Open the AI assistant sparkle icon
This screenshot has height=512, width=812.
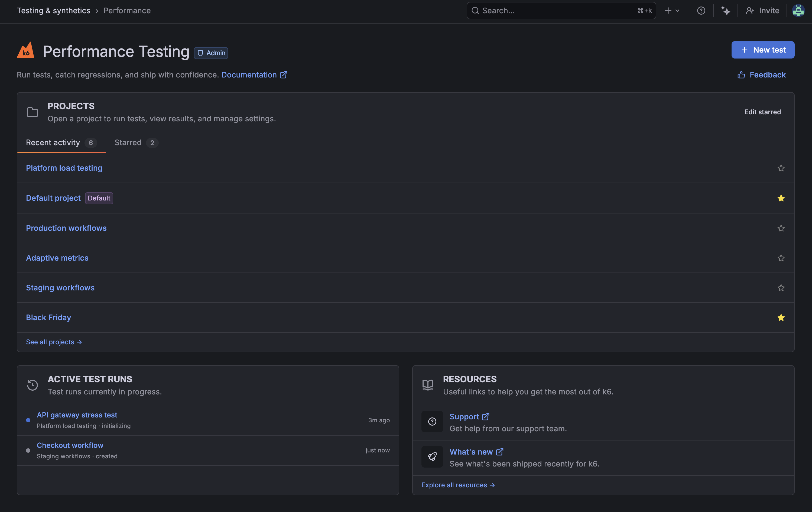click(726, 11)
